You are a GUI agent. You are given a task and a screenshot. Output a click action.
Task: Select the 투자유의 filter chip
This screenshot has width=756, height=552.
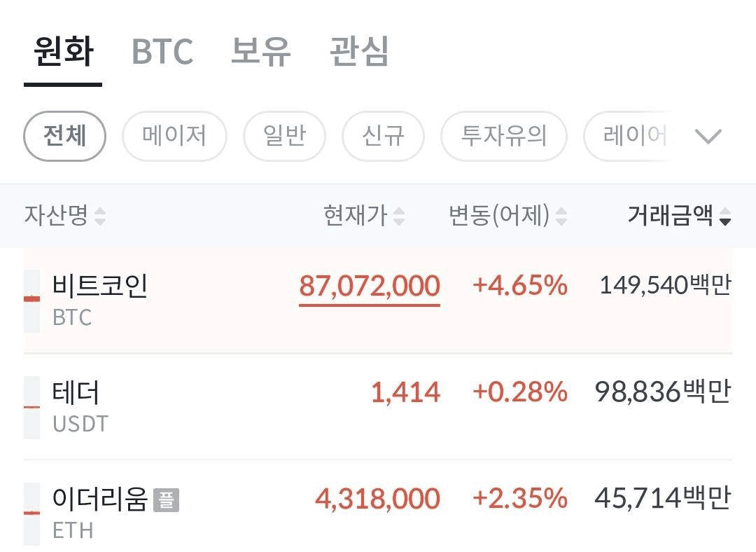point(504,136)
